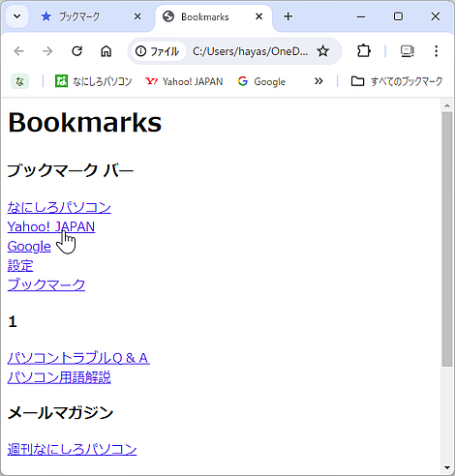The height and width of the screenshot is (476, 455).
Task: Follow the Yahoo! JAPAN page link
Action: click(x=51, y=226)
